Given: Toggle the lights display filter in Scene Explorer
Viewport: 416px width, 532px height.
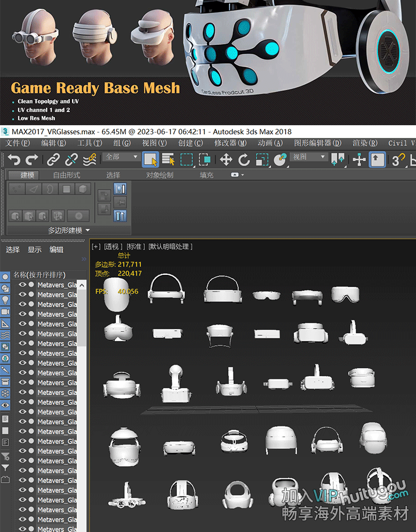Looking at the screenshot, I should point(5,300).
